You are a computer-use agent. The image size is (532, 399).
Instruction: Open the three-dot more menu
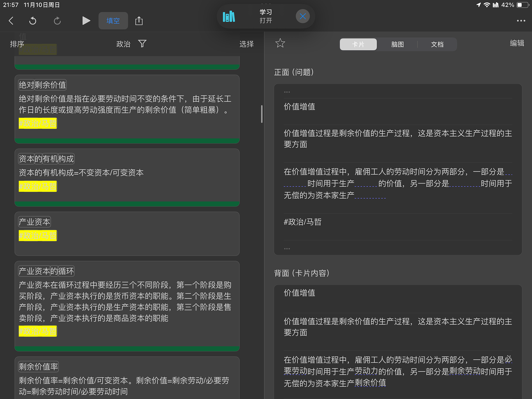pyautogui.click(x=521, y=21)
